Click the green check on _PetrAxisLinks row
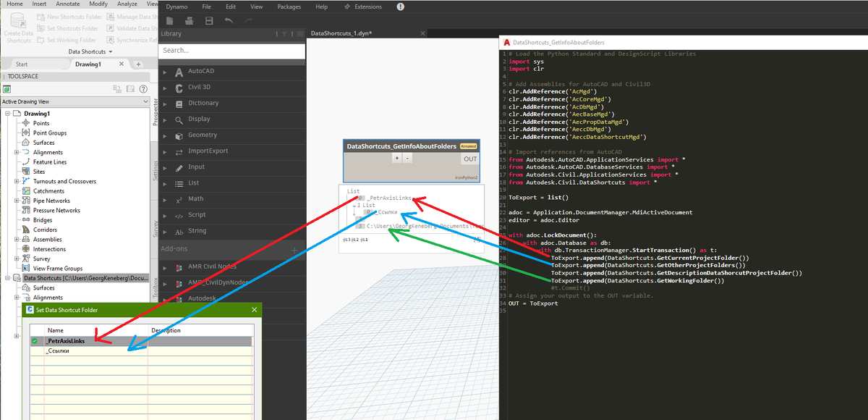Image resolution: width=868 pixels, height=420 pixels. tap(35, 340)
